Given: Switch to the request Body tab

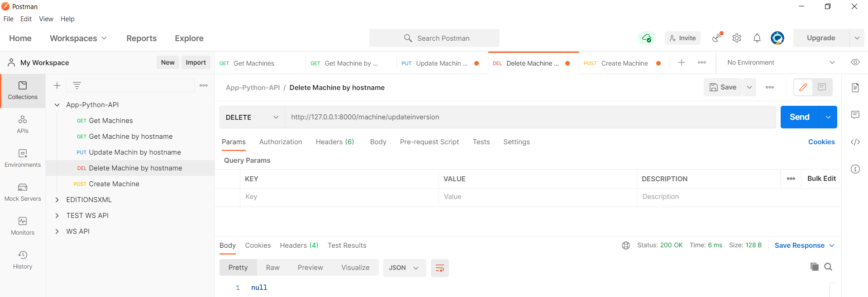Looking at the screenshot, I should 378,142.
